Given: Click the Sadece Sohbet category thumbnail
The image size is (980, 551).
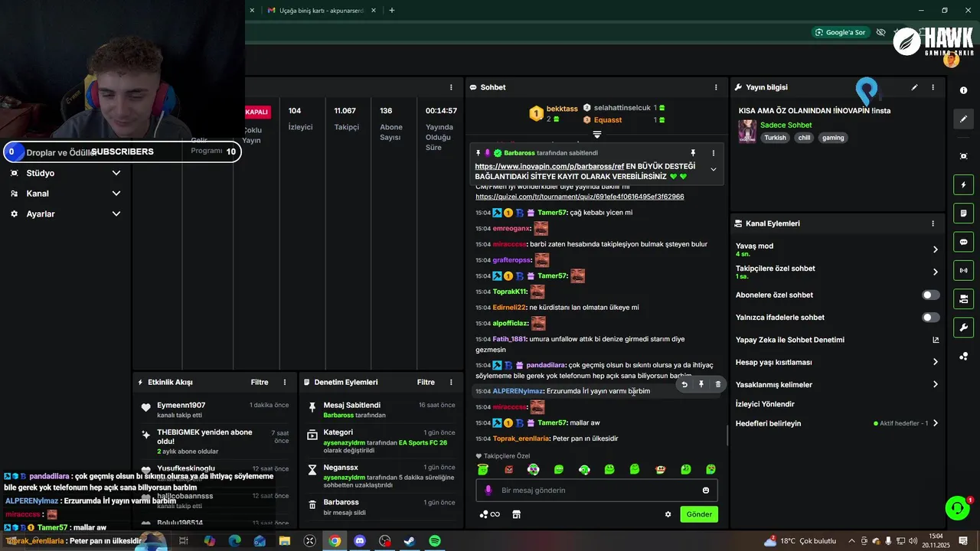Looking at the screenshot, I should [747, 131].
